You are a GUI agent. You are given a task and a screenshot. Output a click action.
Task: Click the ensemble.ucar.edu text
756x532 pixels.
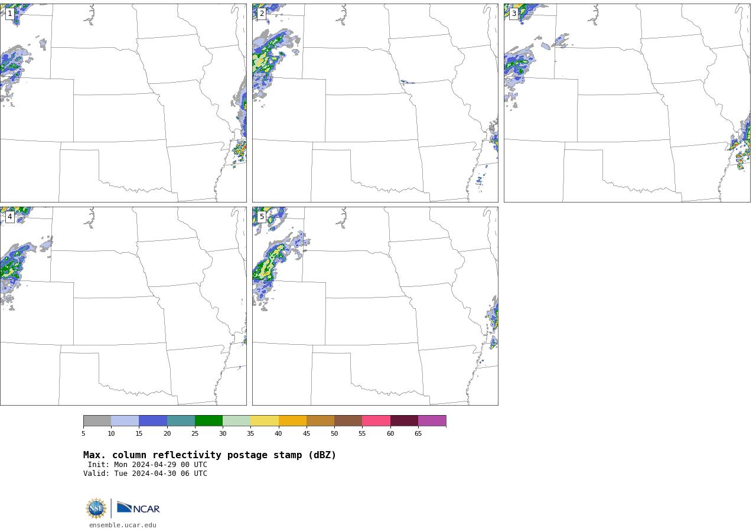pyautogui.click(x=123, y=525)
